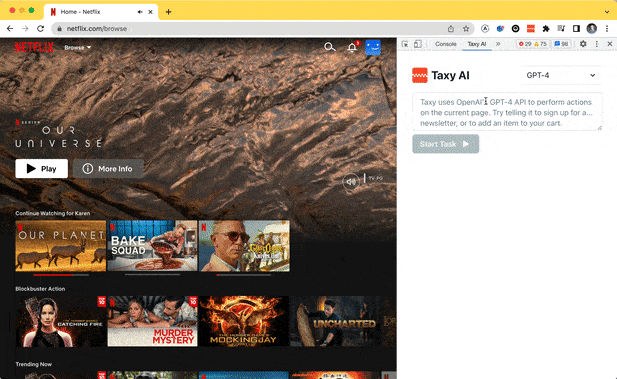This screenshot has width=617, height=379.
Task: Switch to the Console tab
Action: pyautogui.click(x=445, y=44)
